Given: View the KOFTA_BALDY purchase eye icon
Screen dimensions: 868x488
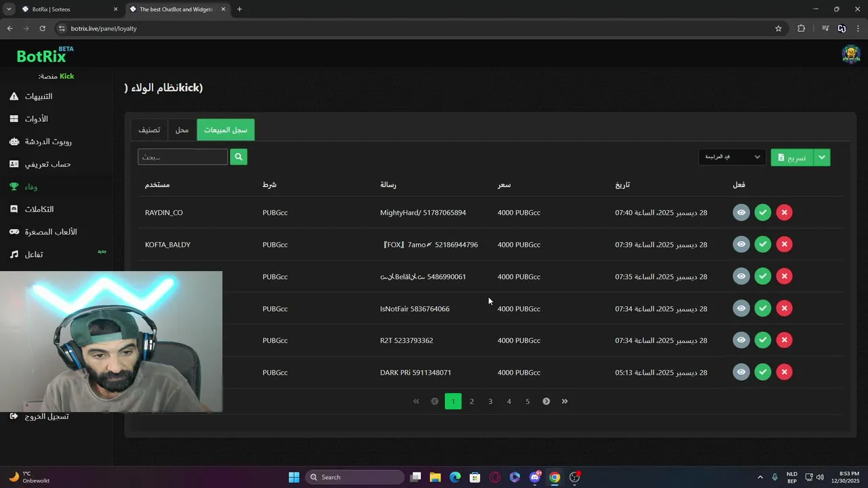Looking at the screenshot, I should (741, 244).
